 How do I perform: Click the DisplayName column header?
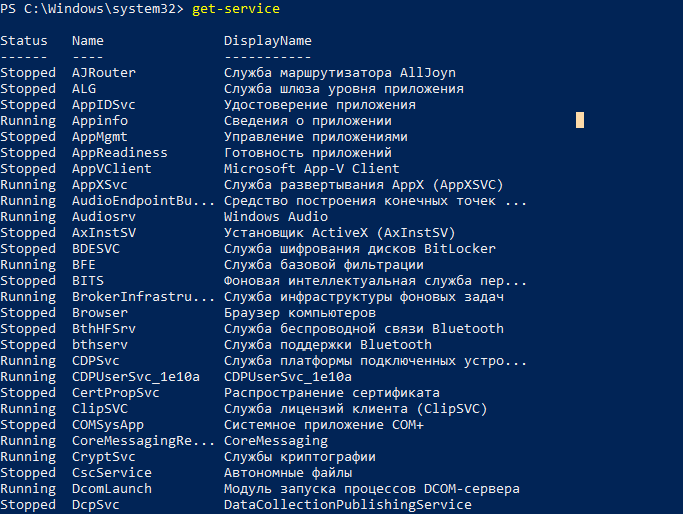tap(267, 41)
